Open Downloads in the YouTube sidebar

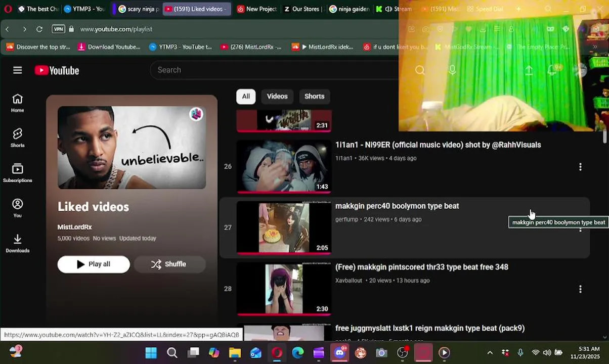tap(18, 243)
